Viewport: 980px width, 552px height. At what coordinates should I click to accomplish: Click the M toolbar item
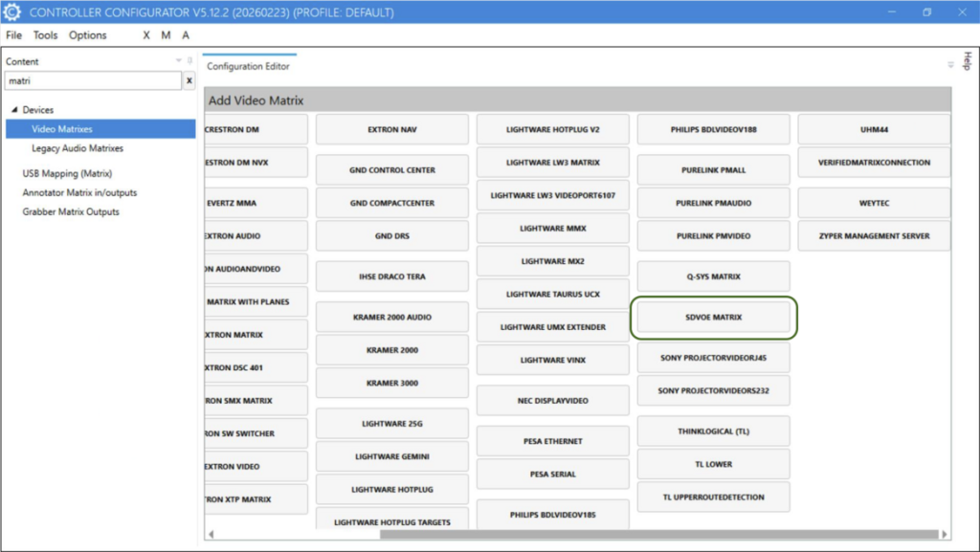click(166, 35)
